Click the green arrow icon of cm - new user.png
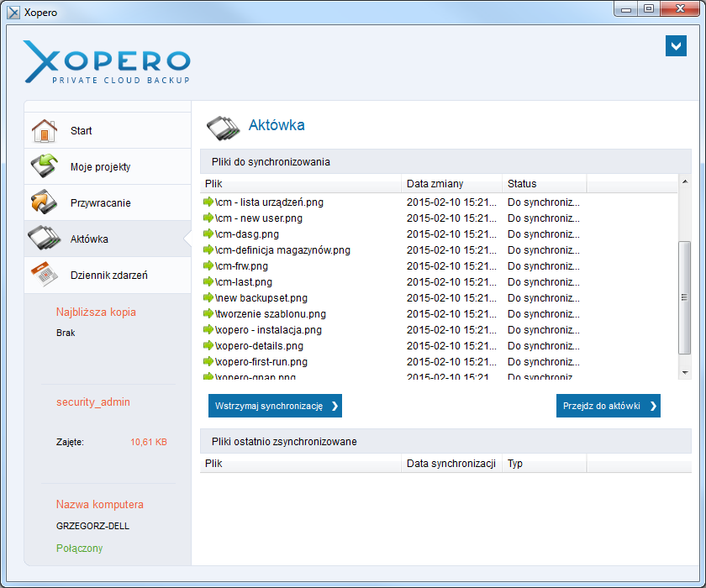706x588 pixels. tap(208, 218)
